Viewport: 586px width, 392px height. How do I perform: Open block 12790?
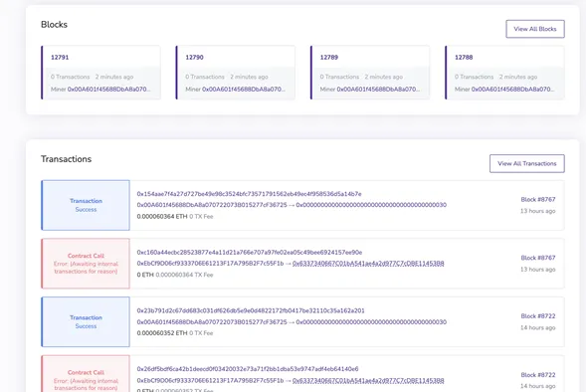pos(194,57)
